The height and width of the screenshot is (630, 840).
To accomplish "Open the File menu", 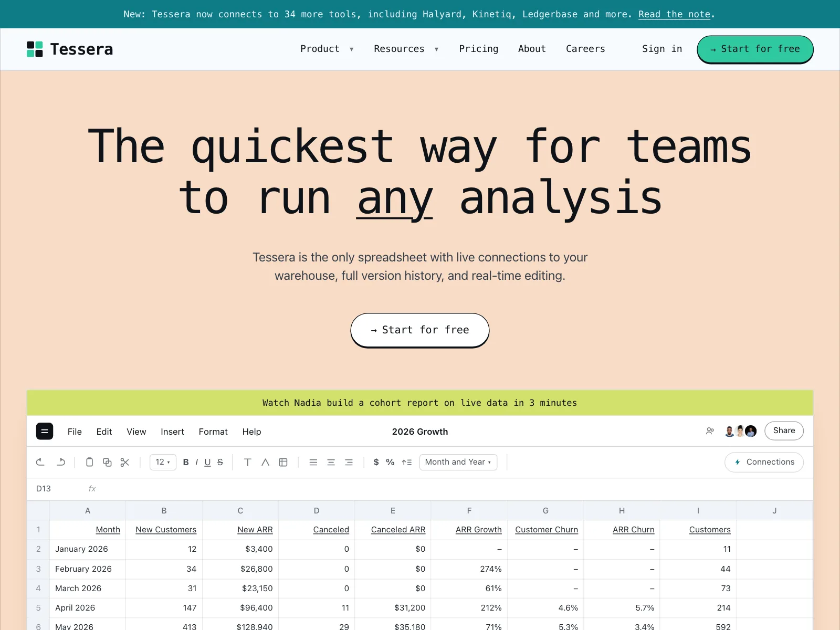I will pos(75,432).
